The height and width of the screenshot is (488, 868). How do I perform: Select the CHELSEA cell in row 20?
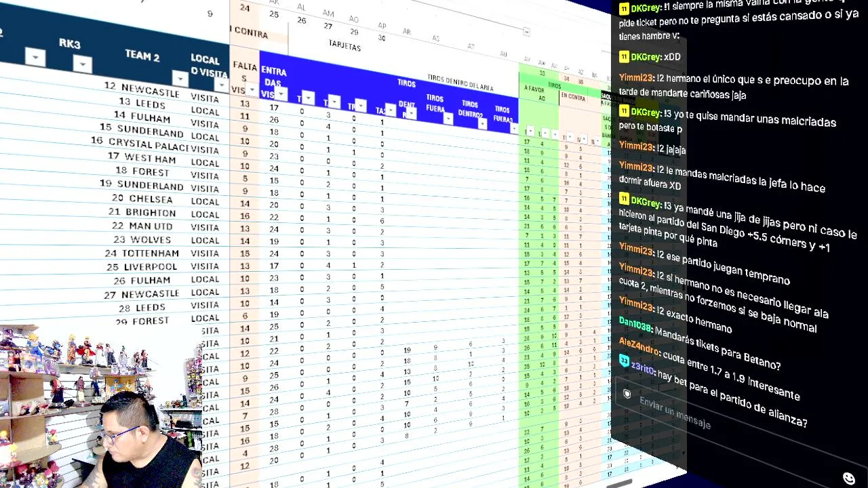point(151,199)
